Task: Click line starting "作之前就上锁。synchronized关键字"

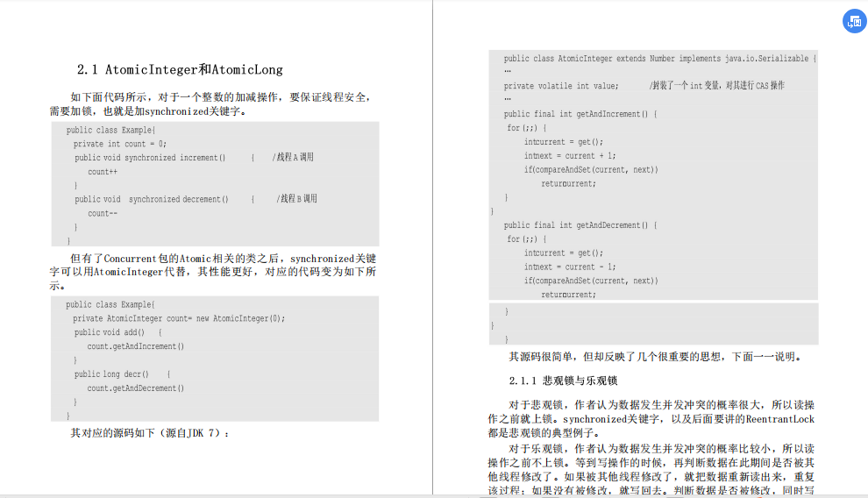Action: 651,419
